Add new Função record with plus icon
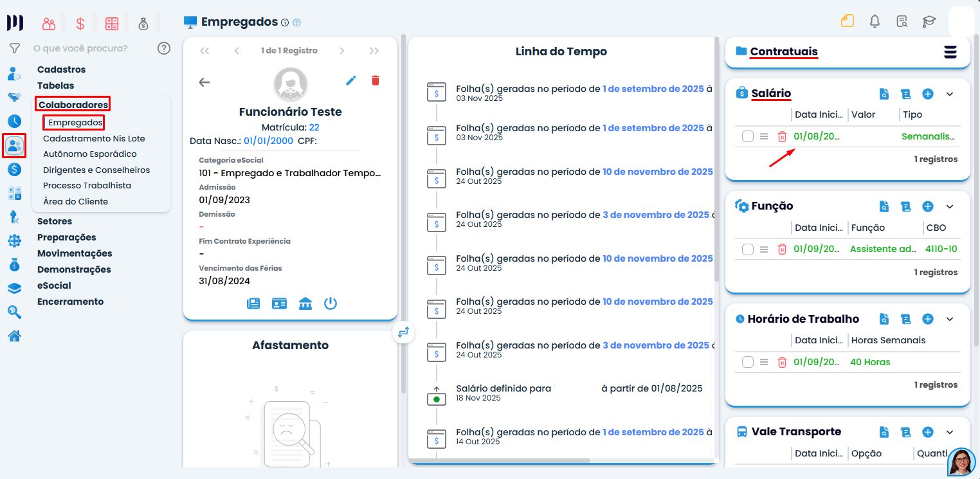The height and width of the screenshot is (479, 980). pos(927,206)
